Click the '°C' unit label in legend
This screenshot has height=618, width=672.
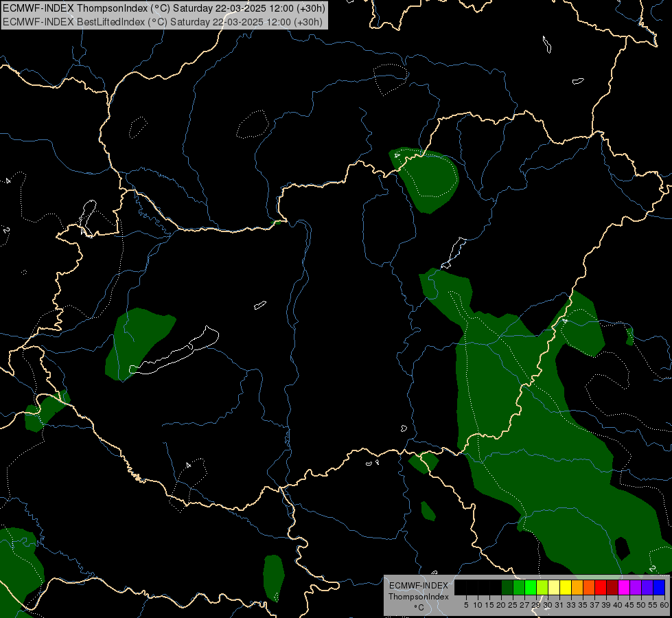[419, 608]
